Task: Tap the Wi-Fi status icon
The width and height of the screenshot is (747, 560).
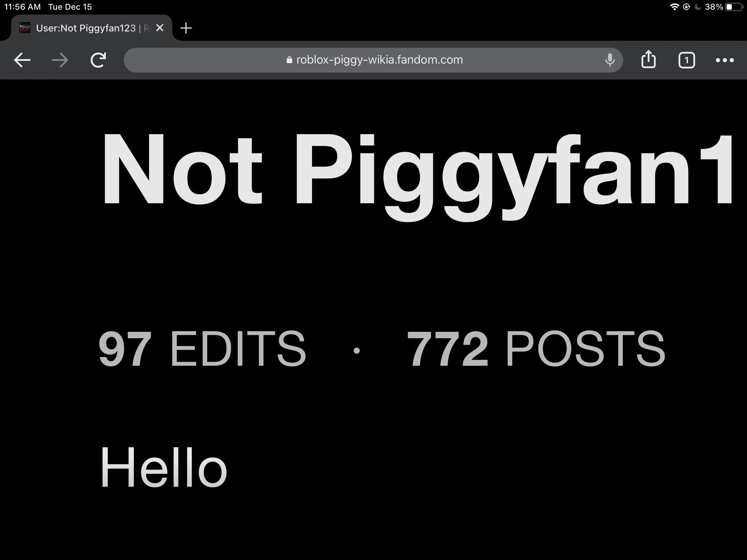Action: (x=675, y=7)
